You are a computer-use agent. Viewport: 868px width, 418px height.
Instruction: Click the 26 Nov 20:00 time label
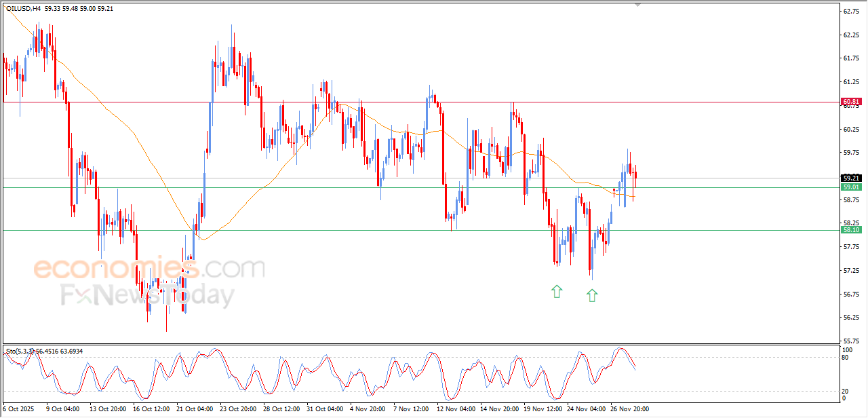point(629,409)
